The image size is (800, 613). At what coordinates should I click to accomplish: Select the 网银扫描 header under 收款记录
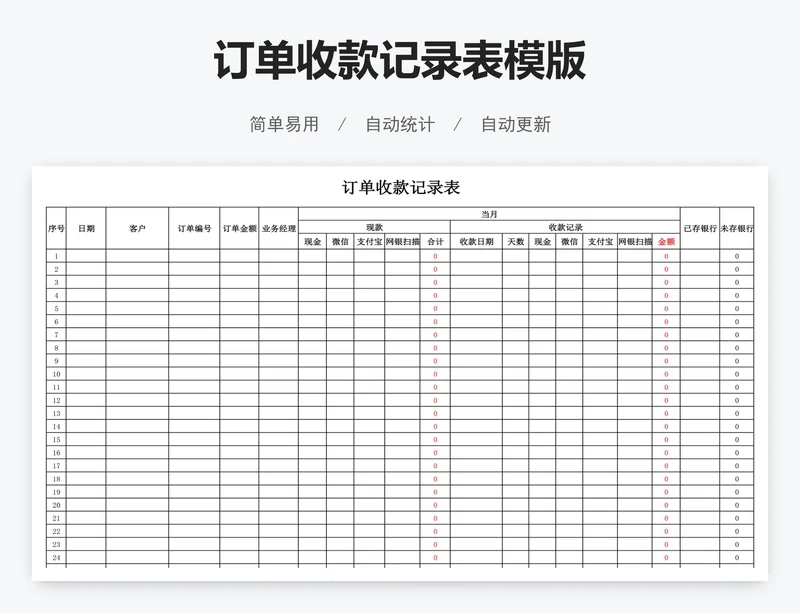pyautogui.click(x=635, y=242)
